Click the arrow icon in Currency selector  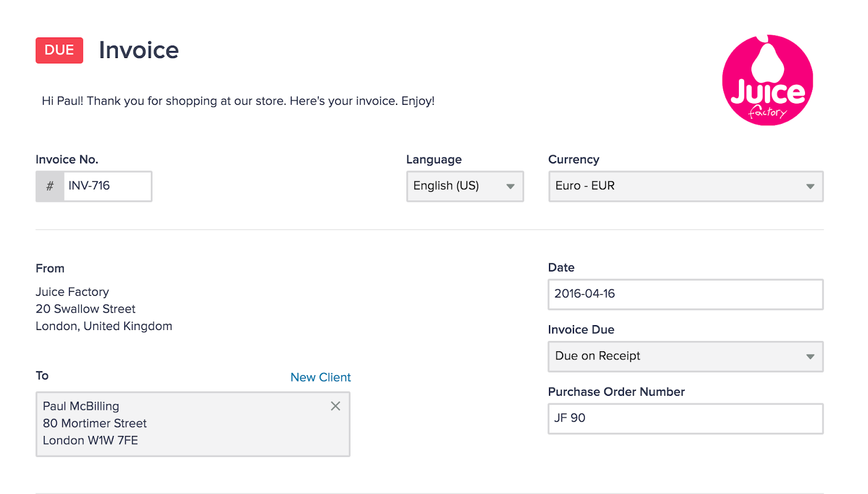810,186
